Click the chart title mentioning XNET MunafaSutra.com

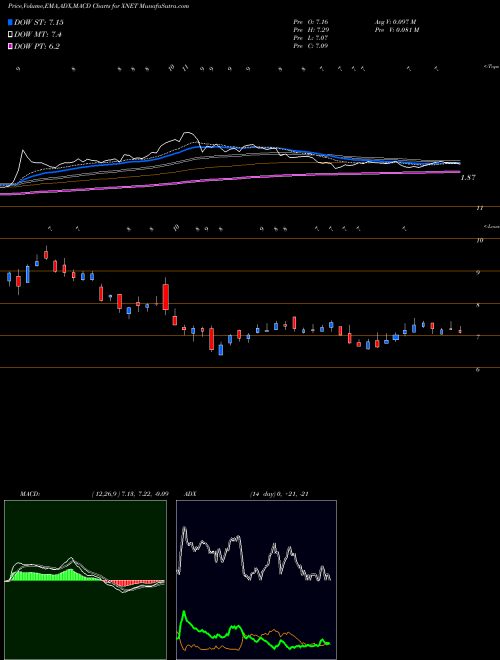[x=99, y=6]
